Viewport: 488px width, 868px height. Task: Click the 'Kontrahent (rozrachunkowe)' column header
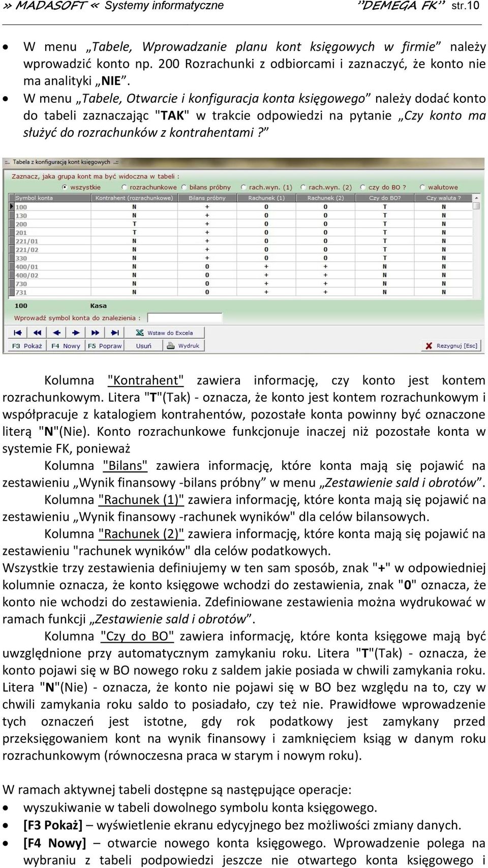click(134, 198)
